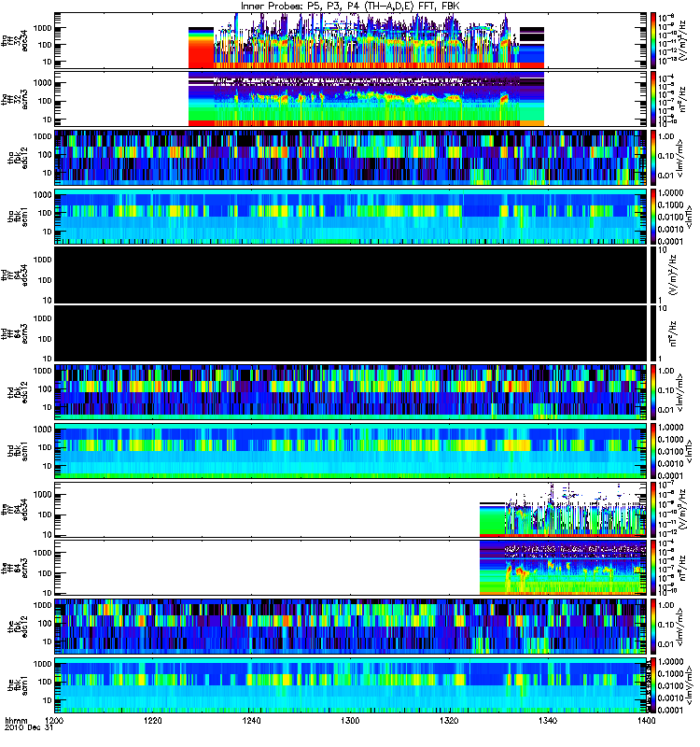Click inside the the fbk edc12 filterbank panel
700x747 pixels.
pyautogui.click(x=351, y=627)
